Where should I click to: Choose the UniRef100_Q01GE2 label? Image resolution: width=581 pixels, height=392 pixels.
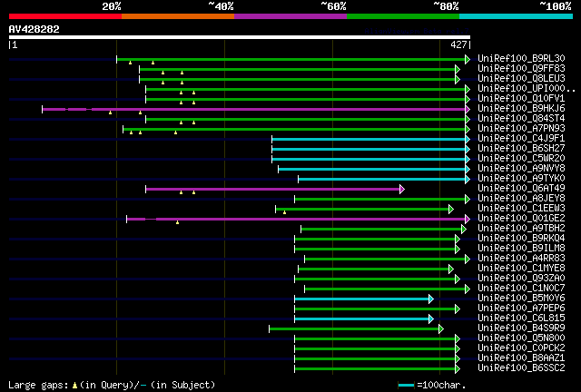[x=521, y=219]
